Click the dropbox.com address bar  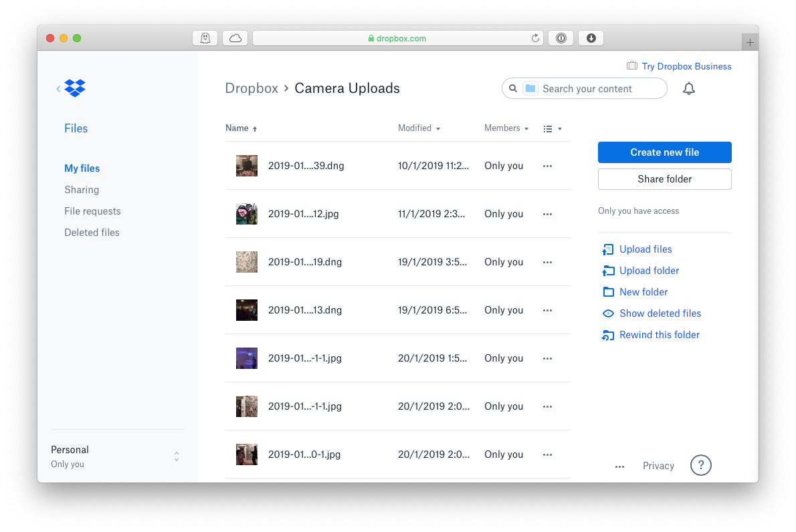tap(398, 38)
